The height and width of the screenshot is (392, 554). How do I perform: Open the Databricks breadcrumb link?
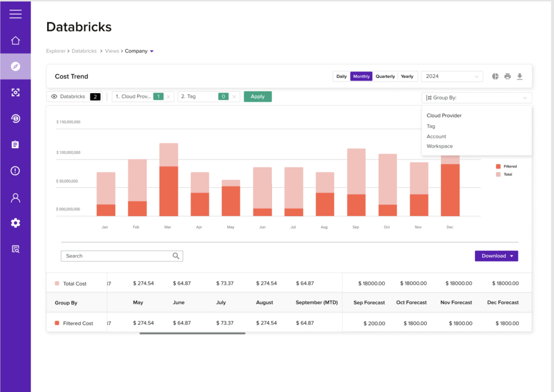coord(84,51)
